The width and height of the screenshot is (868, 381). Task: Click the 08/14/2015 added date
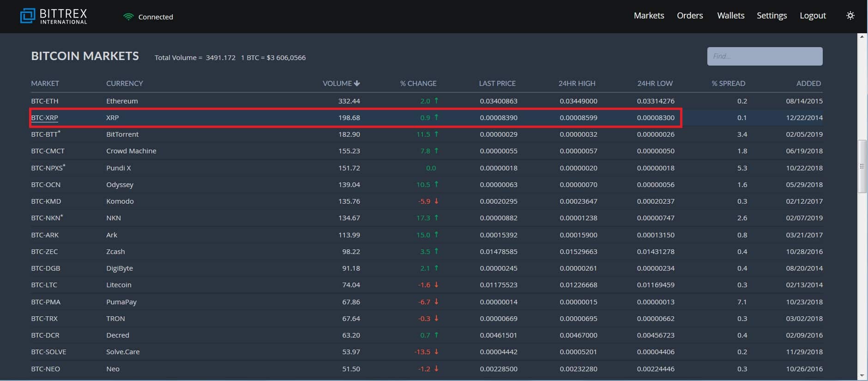coord(804,101)
